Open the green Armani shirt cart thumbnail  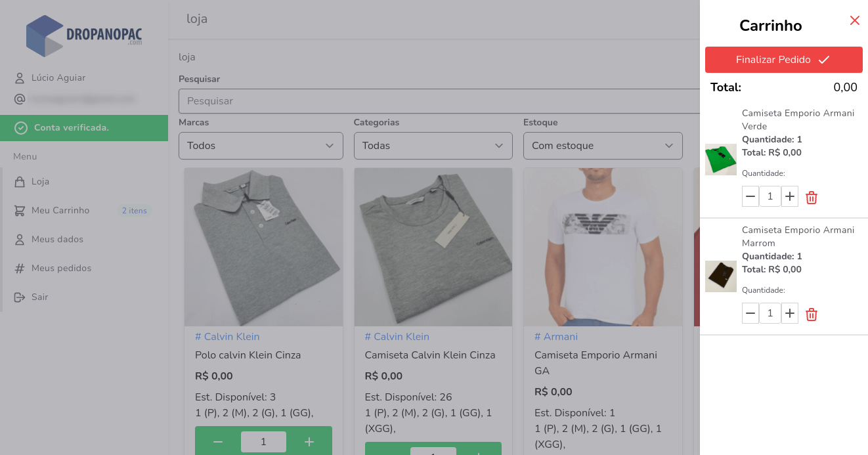721,160
